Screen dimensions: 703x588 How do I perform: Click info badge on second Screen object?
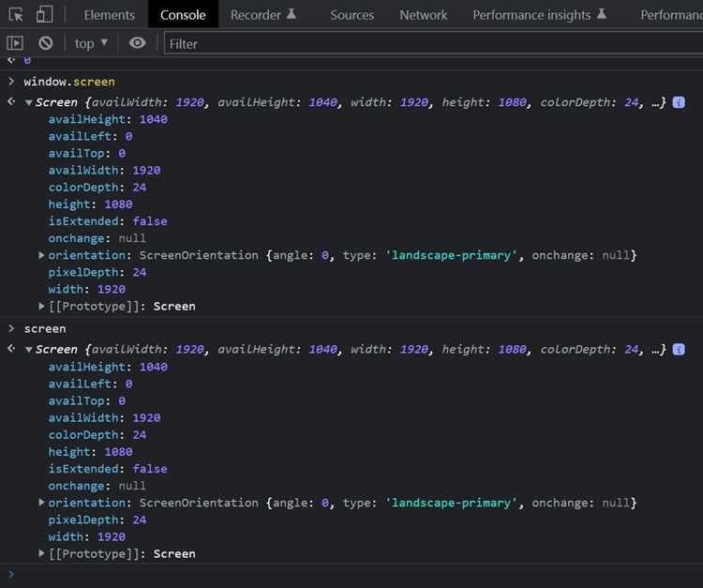point(679,349)
